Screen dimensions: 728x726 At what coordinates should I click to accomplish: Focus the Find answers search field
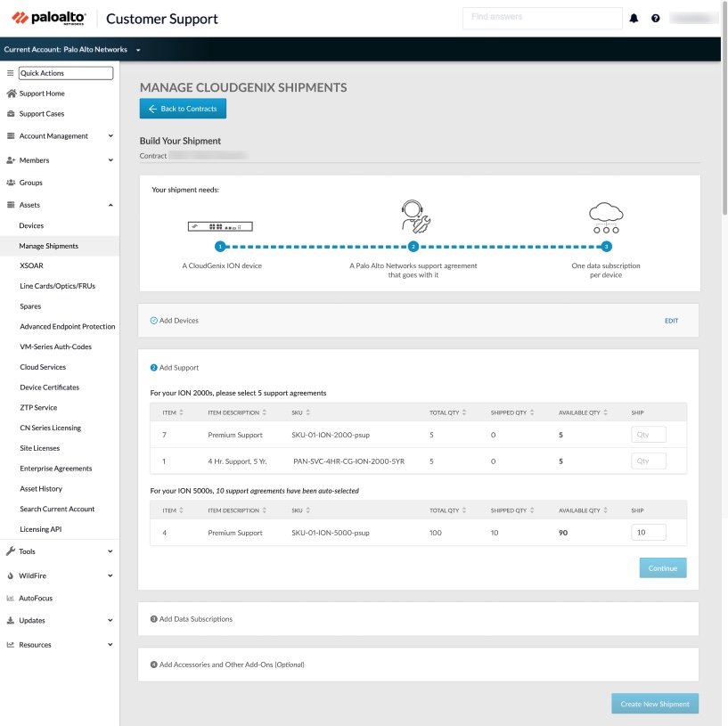pos(543,18)
